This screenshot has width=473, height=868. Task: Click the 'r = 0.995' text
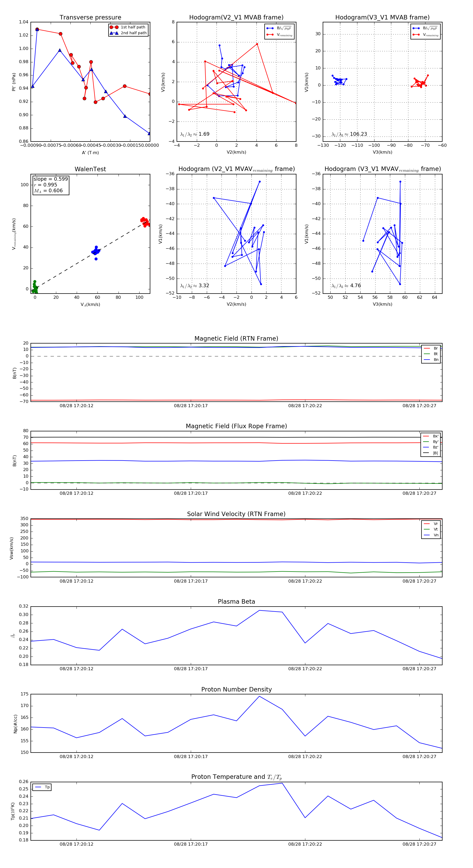click(45, 185)
